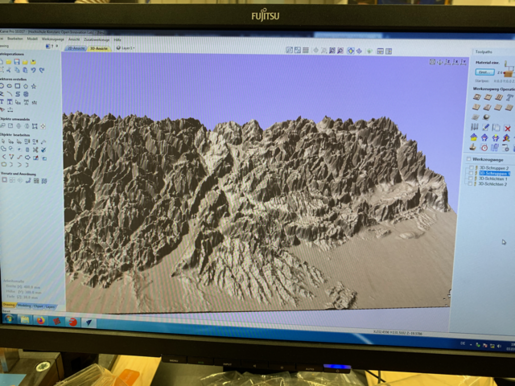Open the Hilfe menu
The height and width of the screenshot is (386, 515).
[x=117, y=40]
